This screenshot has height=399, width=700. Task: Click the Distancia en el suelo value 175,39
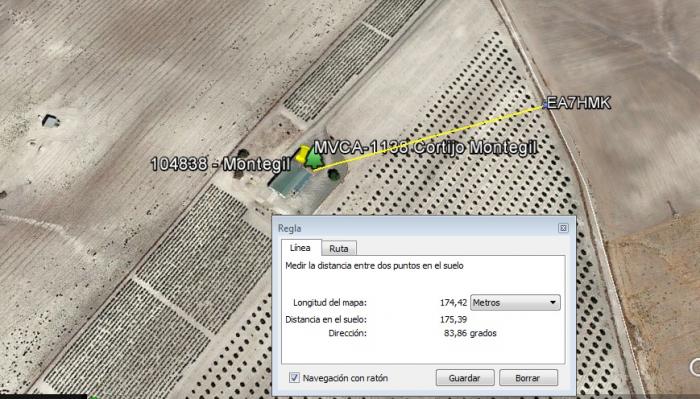click(x=453, y=320)
